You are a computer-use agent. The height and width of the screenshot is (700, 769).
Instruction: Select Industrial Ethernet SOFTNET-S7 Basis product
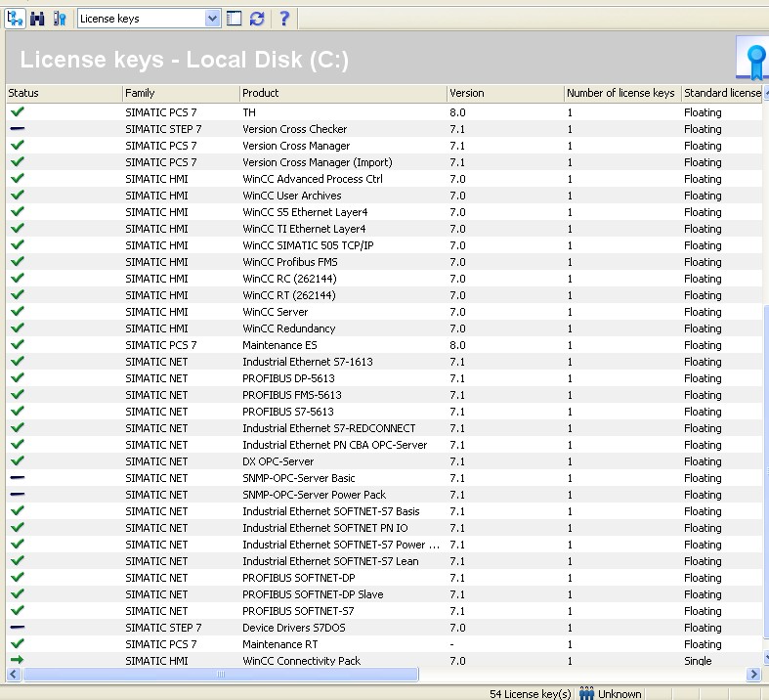(331, 511)
